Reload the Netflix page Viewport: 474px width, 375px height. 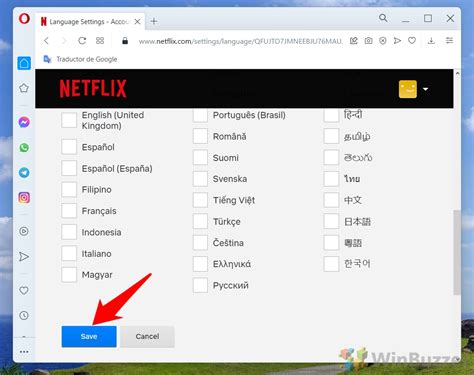82,41
